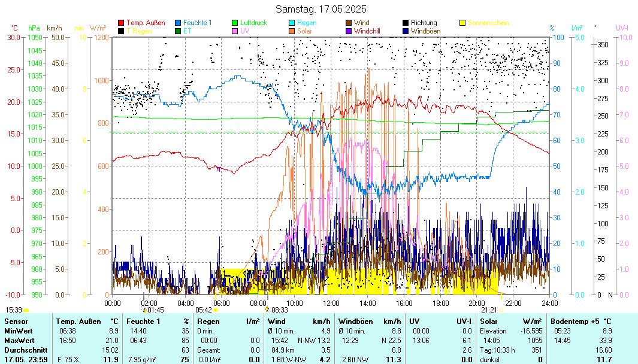Click the chart title Samstag, 17.05.2025
This screenshot has height=364, width=638.
click(321, 9)
